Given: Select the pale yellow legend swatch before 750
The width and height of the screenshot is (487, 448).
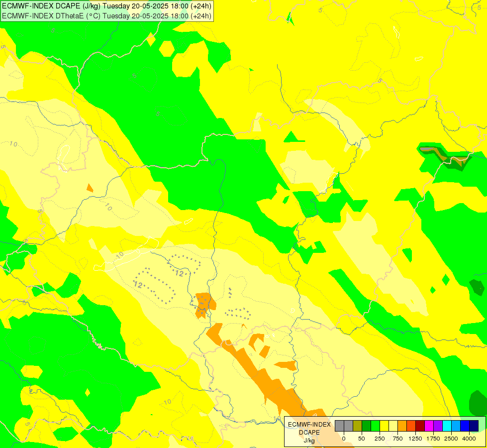Looking at the screenshot, I should pos(393,426).
